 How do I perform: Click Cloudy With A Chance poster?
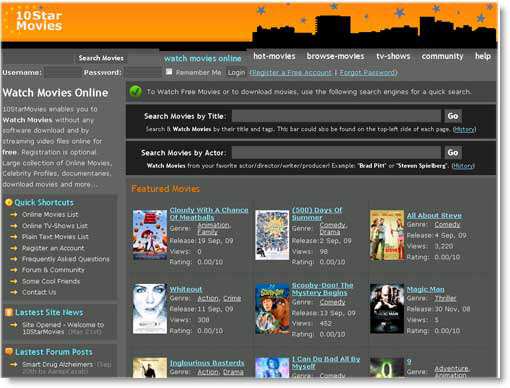[150, 235]
